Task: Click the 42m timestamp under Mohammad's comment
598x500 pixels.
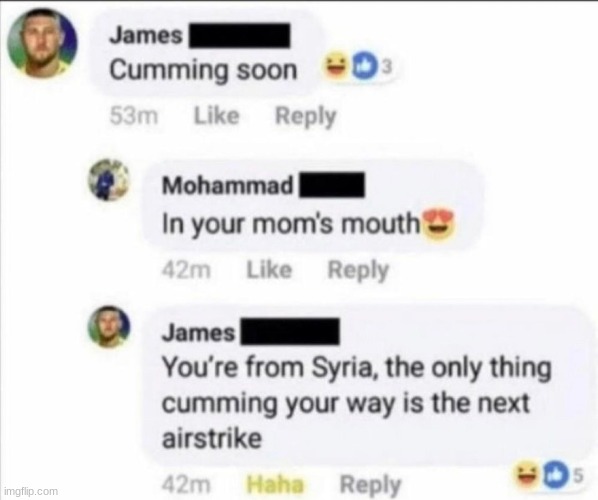Action: point(186,270)
